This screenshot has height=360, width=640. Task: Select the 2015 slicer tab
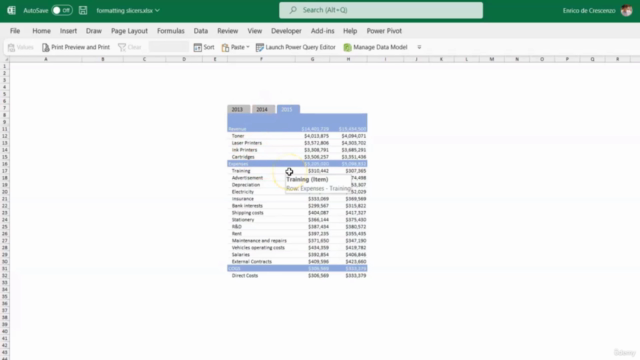tap(288, 109)
